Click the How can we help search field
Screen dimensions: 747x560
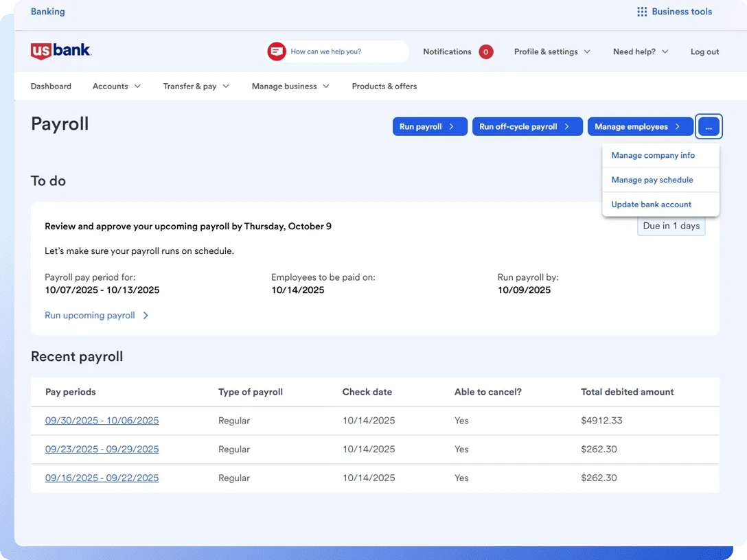click(x=343, y=51)
